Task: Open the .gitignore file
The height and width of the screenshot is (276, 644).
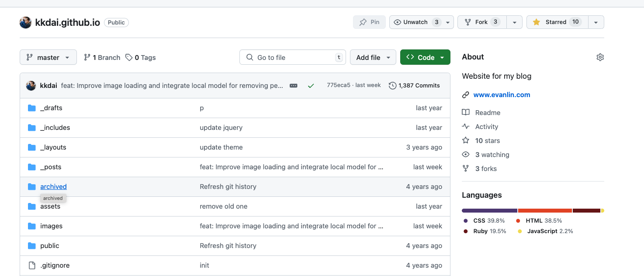Action: point(55,266)
